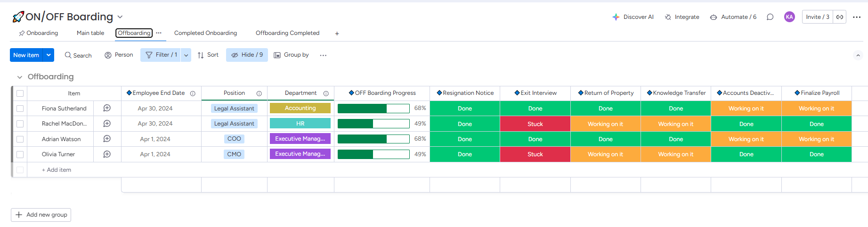Check the Rachel MacDonald row checkbox
This screenshot has height=227, width=868.
(x=20, y=124)
